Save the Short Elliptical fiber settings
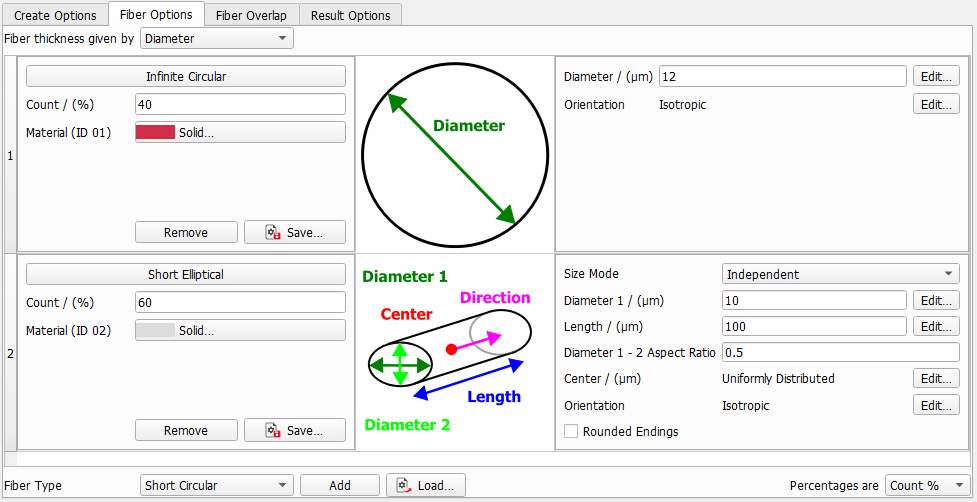Viewport: 977px width, 502px height. (295, 430)
